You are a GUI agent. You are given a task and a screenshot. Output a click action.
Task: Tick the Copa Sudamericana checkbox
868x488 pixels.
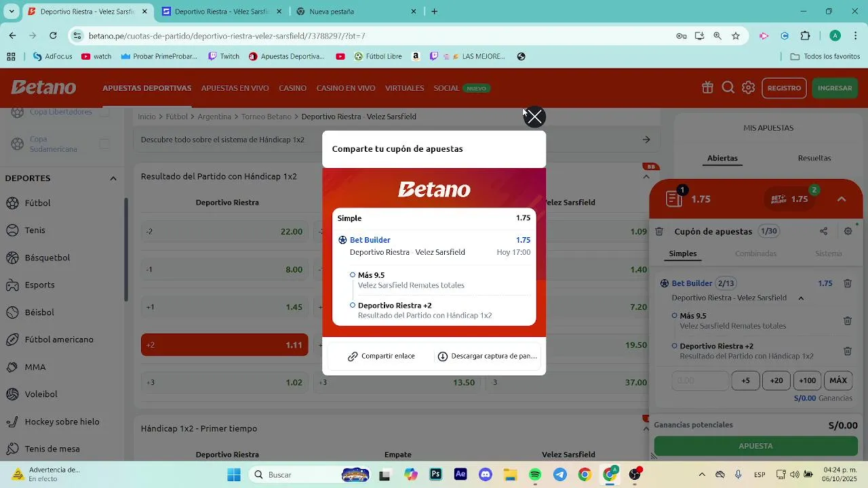tap(104, 144)
